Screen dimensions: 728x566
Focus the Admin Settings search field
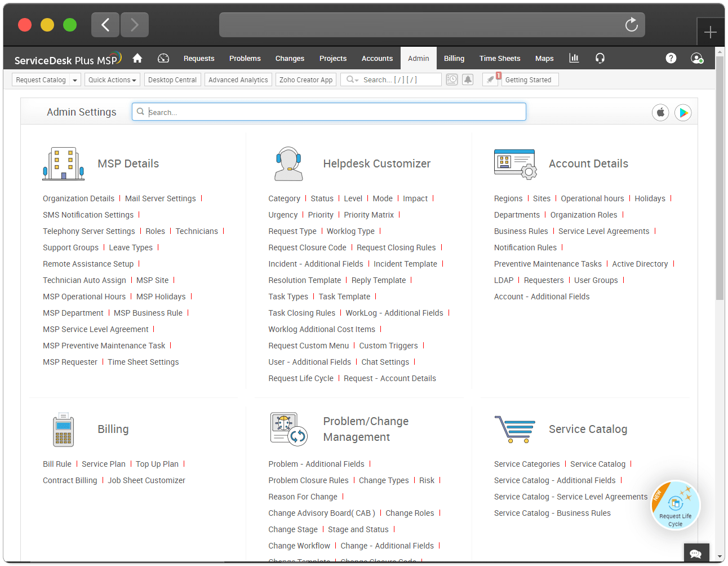(329, 112)
